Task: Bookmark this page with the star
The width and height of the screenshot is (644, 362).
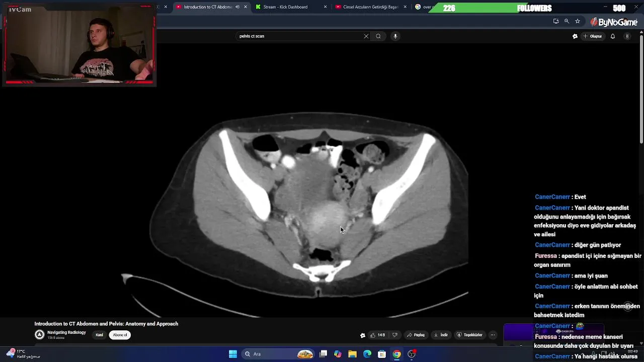Action: (578, 21)
